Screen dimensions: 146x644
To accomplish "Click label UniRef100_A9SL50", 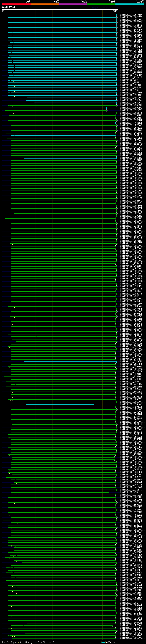I will [131, 87].
